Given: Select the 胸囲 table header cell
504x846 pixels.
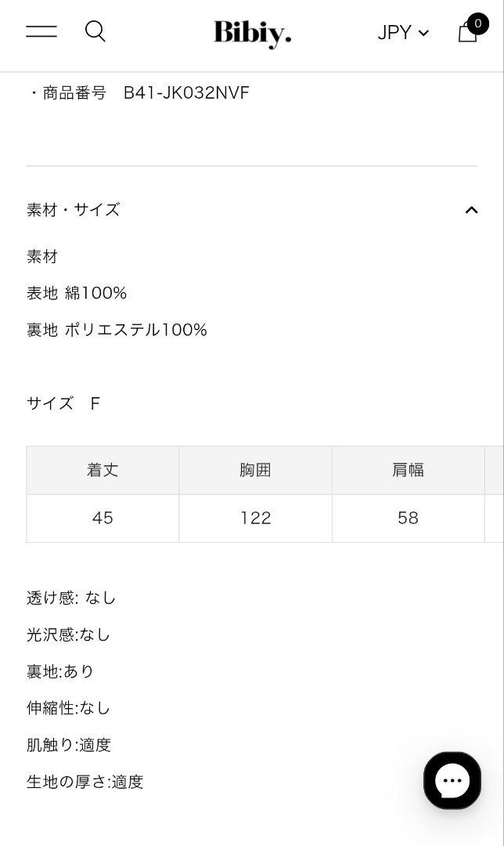Looking at the screenshot, I should click(x=255, y=470).
